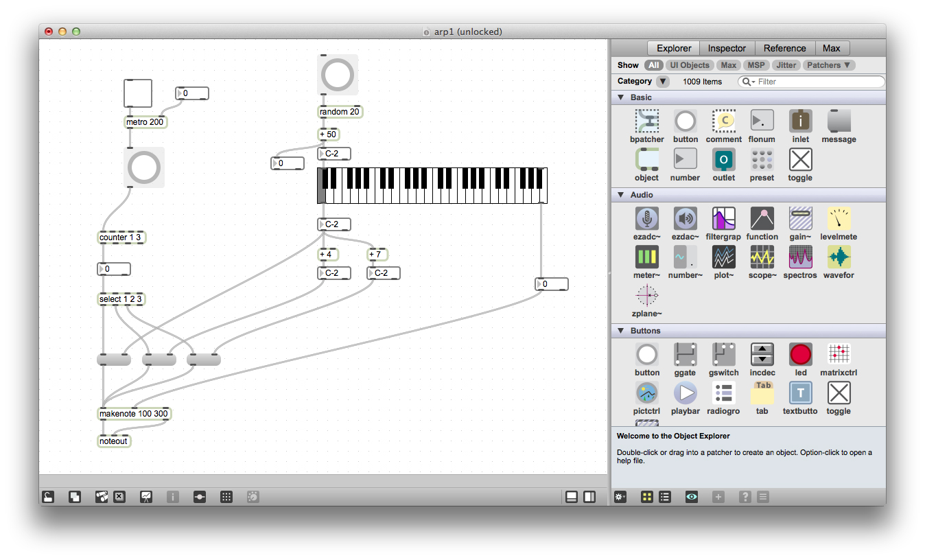Open the Patchers dropdown filter
This screenshot has width=925, height=560.
829,65
